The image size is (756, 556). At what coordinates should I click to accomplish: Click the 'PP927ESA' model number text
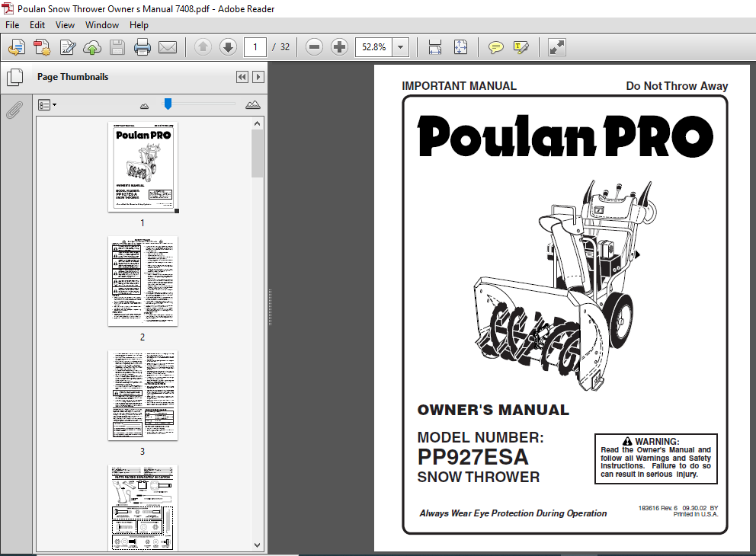[472, 457]
